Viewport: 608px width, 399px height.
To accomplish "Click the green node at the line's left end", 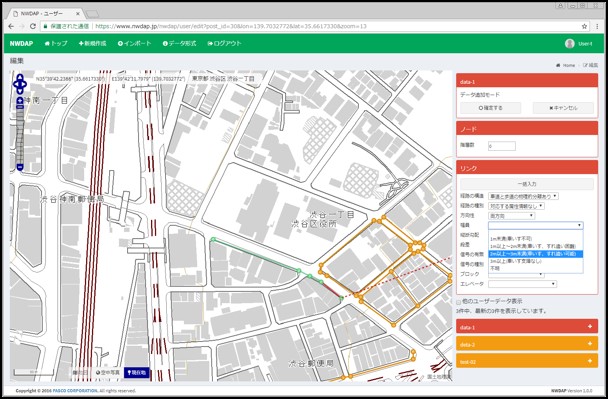I will click(213, 240).
